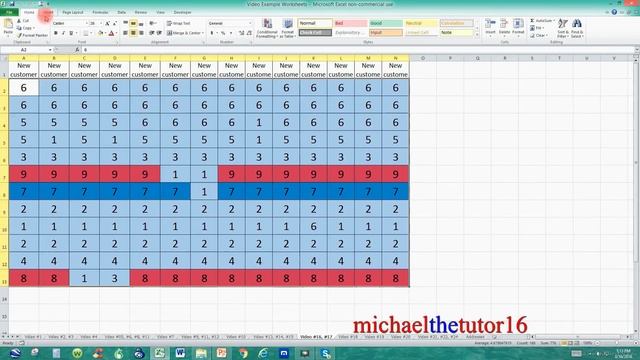Click the Format cells button
Viewport: 640px width, 360px height.
point(518,28)
